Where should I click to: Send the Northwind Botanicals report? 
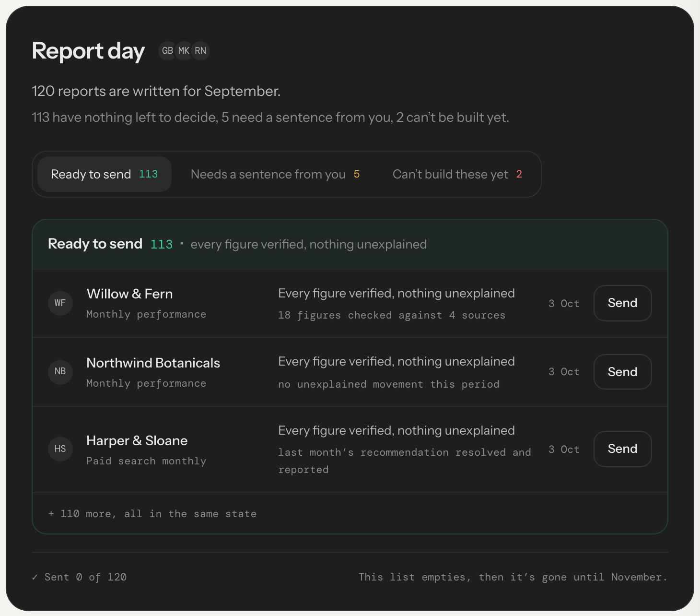[x=622, y=372]
